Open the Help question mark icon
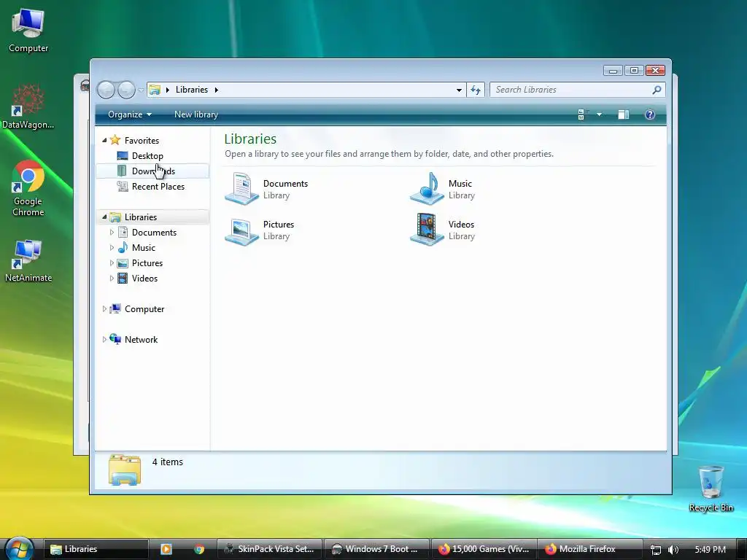The width and height of the screenshot is (747, 560). point(650,114)
